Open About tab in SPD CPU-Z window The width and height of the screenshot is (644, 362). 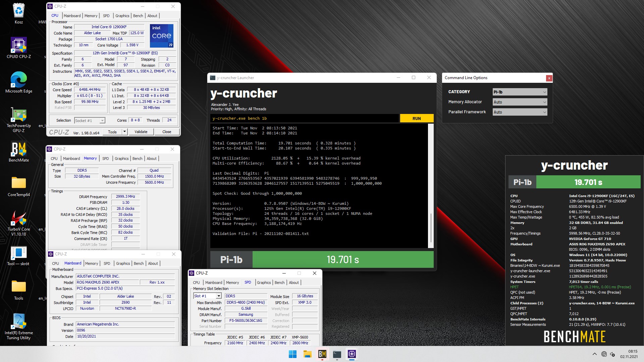click(x=294, y=283)
